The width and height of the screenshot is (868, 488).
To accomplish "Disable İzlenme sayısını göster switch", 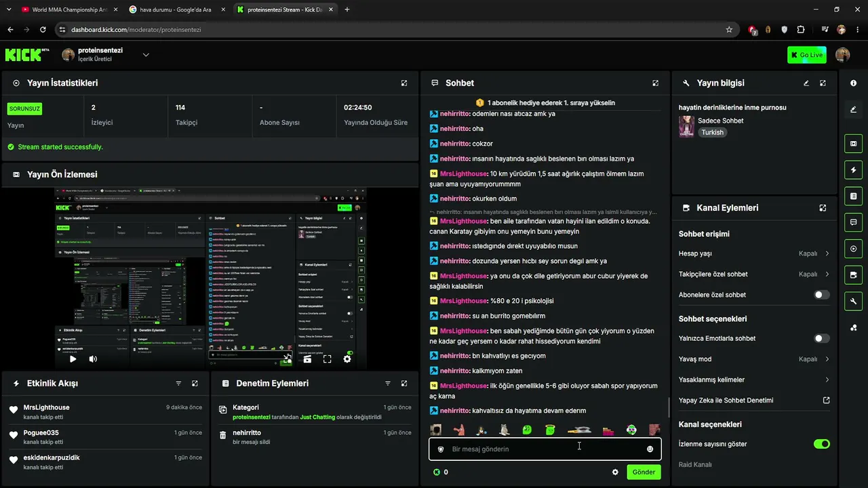I will tap(821, 444).
